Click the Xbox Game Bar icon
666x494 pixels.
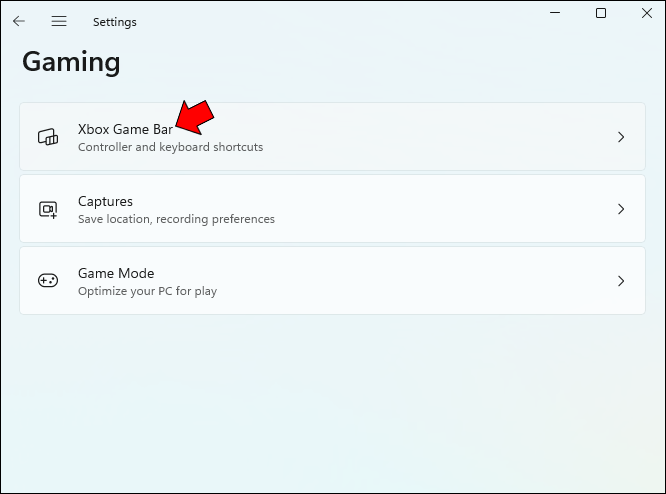(x=48, y=137)
